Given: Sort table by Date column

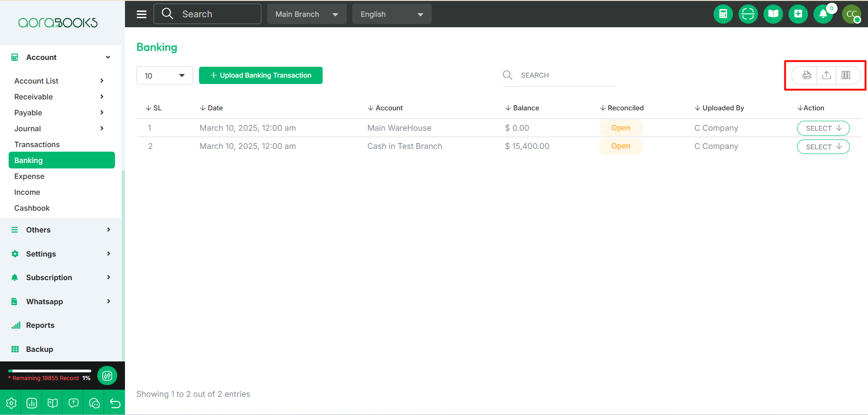Looking at the screenshot, I should tap(211, 108).
